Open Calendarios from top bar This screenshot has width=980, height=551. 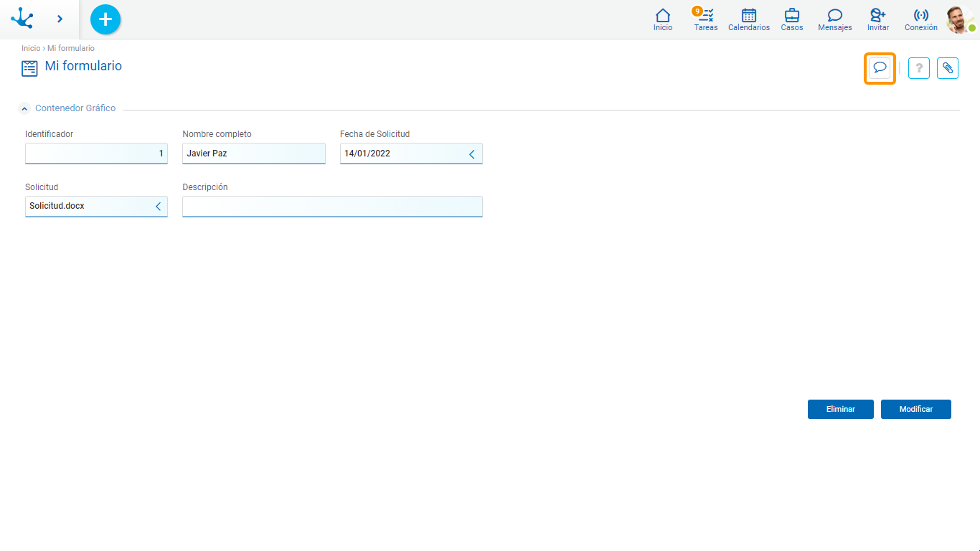[748, 19]
